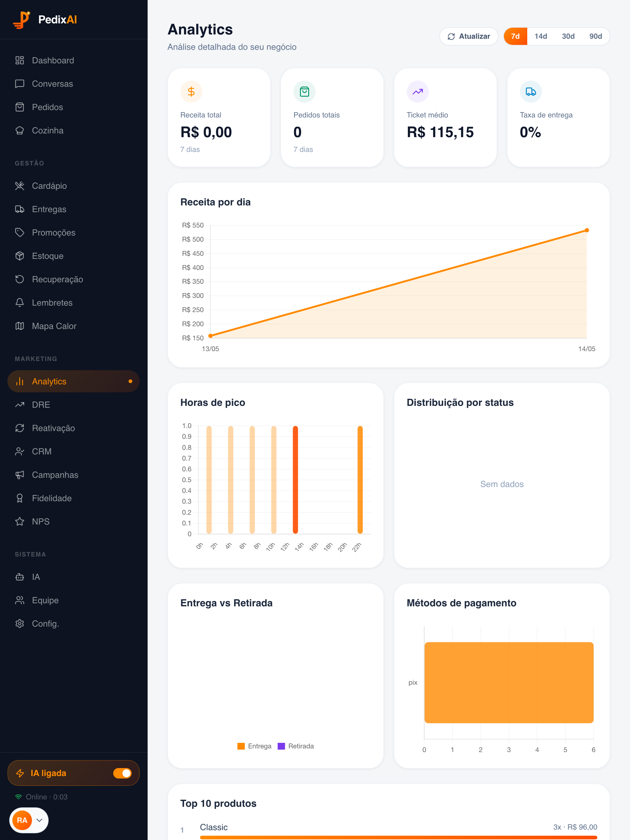Open Conversas chat icon
630x840 pixels.
pyautogui.click(x=20, y=84)
